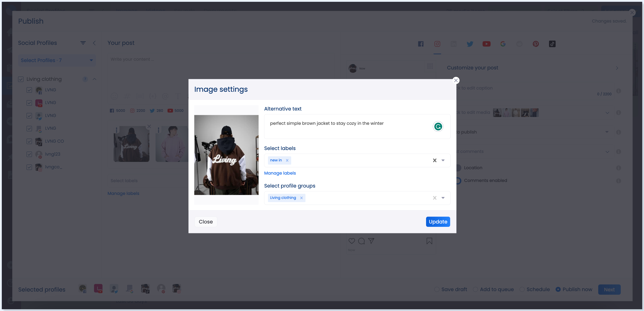
Task: Open the first image's three-dot menu
Action: point(117,130)
